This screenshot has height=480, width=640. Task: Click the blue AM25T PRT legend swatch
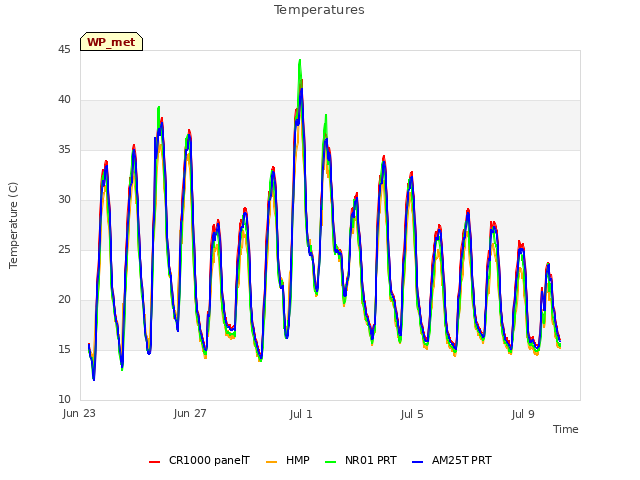click(418, 462)
